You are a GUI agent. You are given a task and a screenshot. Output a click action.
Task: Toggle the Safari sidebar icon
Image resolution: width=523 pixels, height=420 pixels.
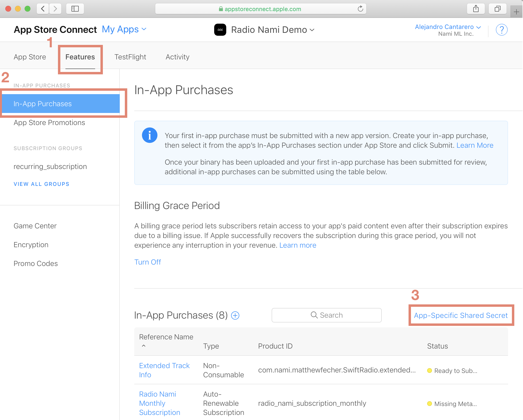[75, 9]
